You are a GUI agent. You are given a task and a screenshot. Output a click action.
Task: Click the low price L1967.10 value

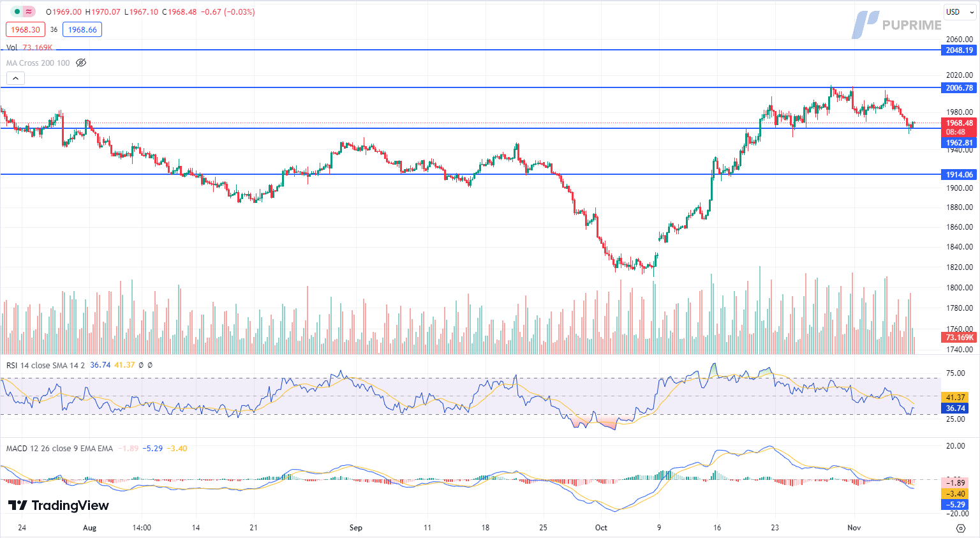(141, 11)
